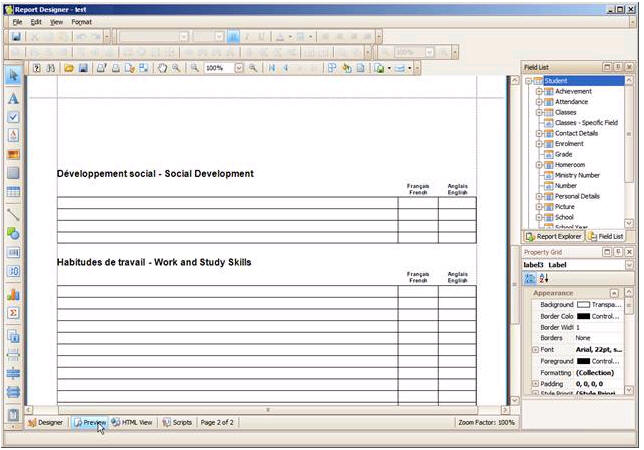Expand the Contact Details tree node
The width and height of the screenshot is (644, 450).
[538, 133]
